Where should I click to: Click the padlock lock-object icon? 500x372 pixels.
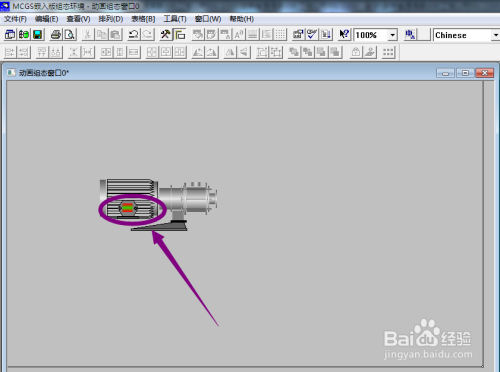[356, 52]
